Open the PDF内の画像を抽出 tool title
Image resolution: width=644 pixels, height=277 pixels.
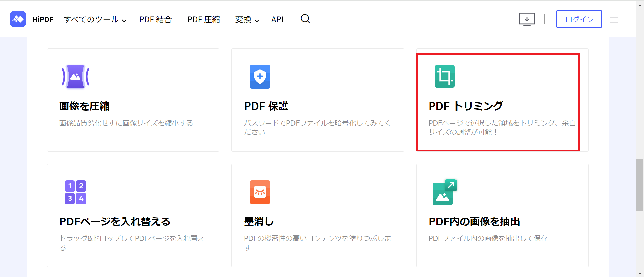(x=474, y=222)
